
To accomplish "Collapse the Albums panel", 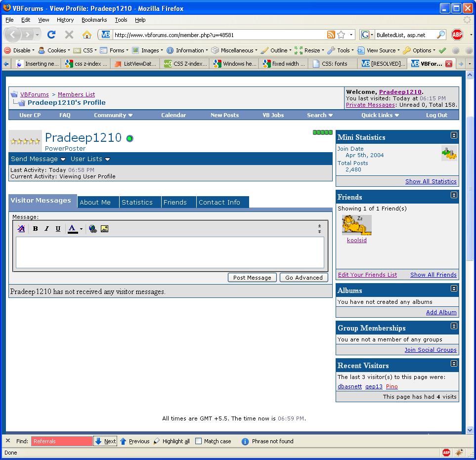I will (454, 288).
